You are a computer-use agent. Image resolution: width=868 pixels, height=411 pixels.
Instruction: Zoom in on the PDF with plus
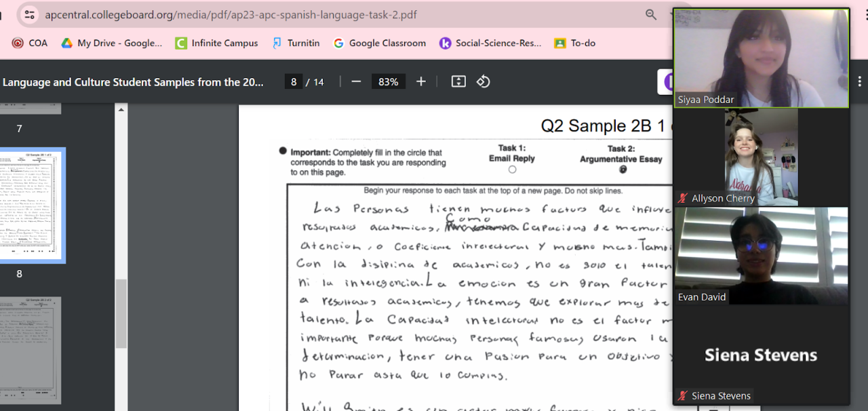[x=421, y=81]
